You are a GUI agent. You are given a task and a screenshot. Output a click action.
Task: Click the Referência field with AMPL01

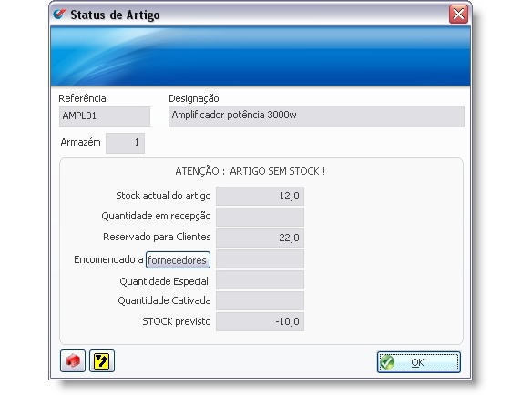point(105,116)
